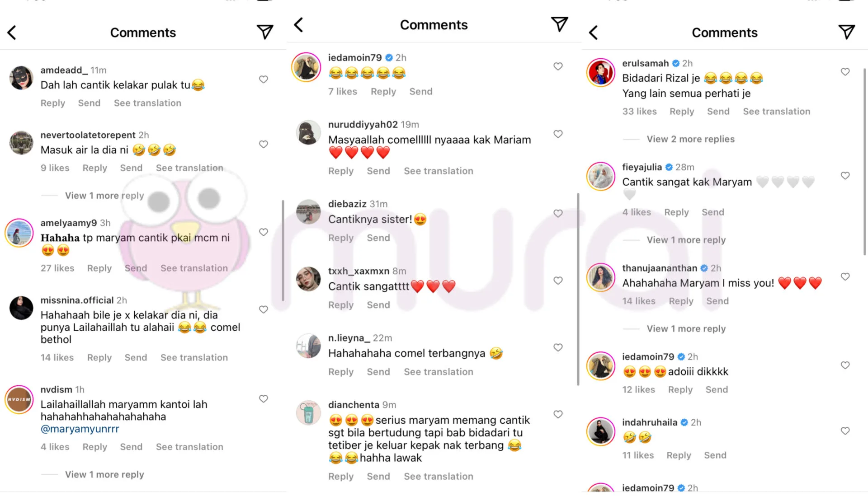
Task: Open the send paper plane icon in the right Comments header
Action: (846, 32)
